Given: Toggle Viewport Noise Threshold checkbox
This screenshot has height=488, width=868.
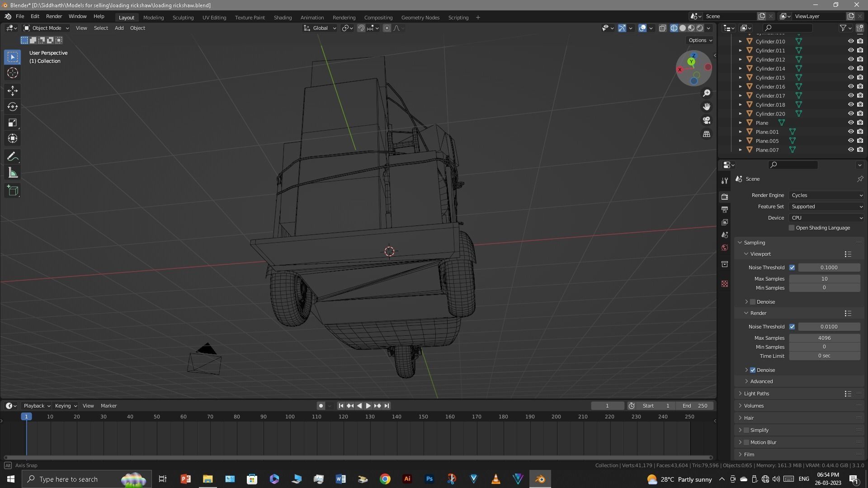Looking at the screenshot, I should coord(792,267).
